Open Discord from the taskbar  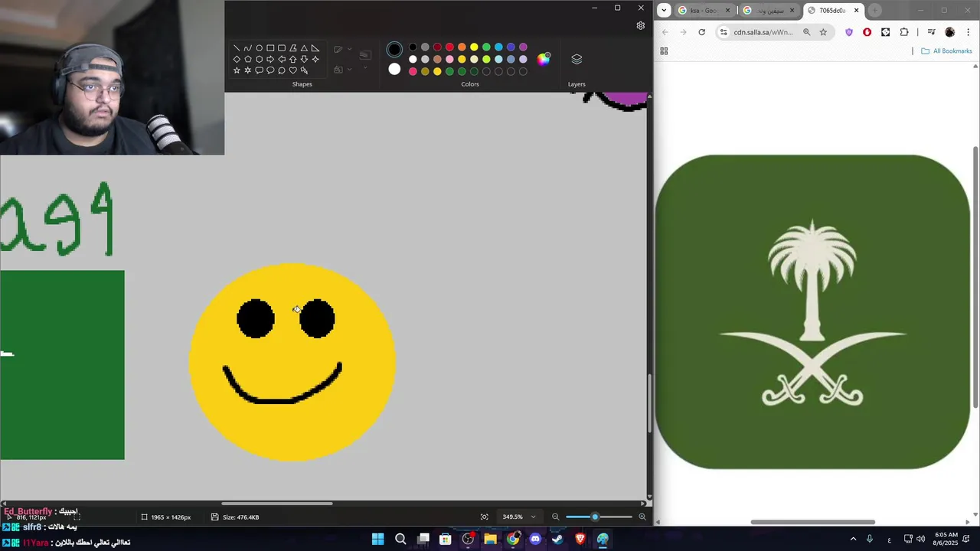coord(535,539)
